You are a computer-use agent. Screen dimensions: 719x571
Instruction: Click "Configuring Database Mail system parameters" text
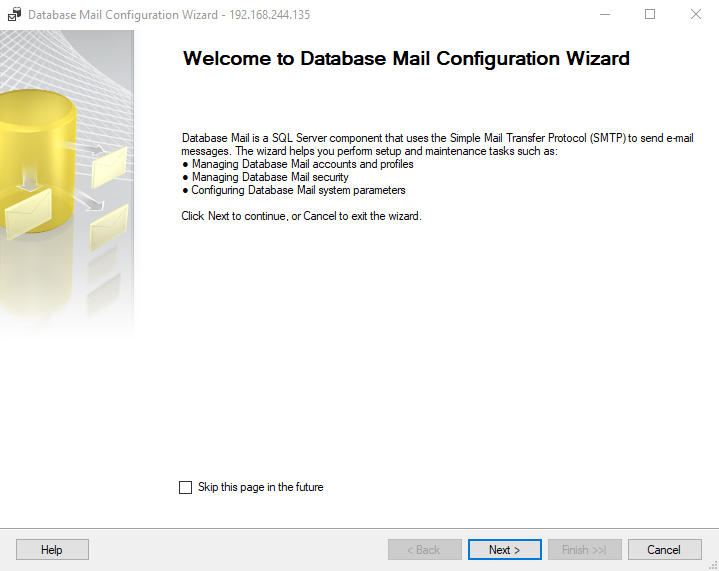[298, 190]
